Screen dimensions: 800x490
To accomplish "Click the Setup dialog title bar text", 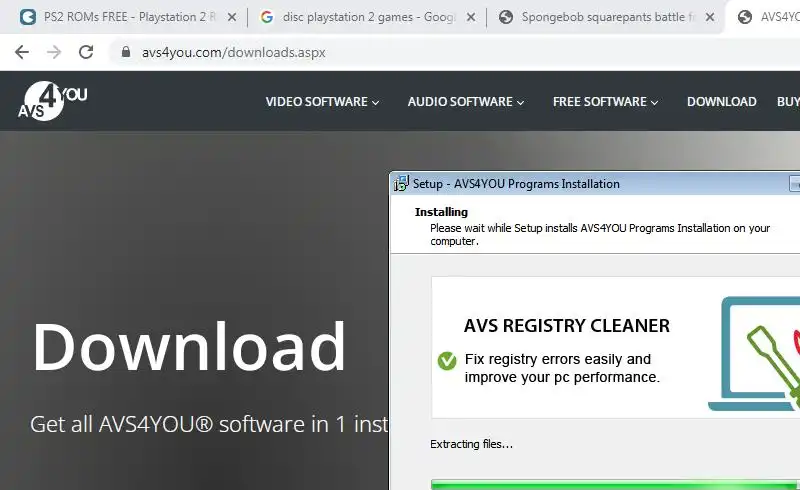I will click(516, 184).
